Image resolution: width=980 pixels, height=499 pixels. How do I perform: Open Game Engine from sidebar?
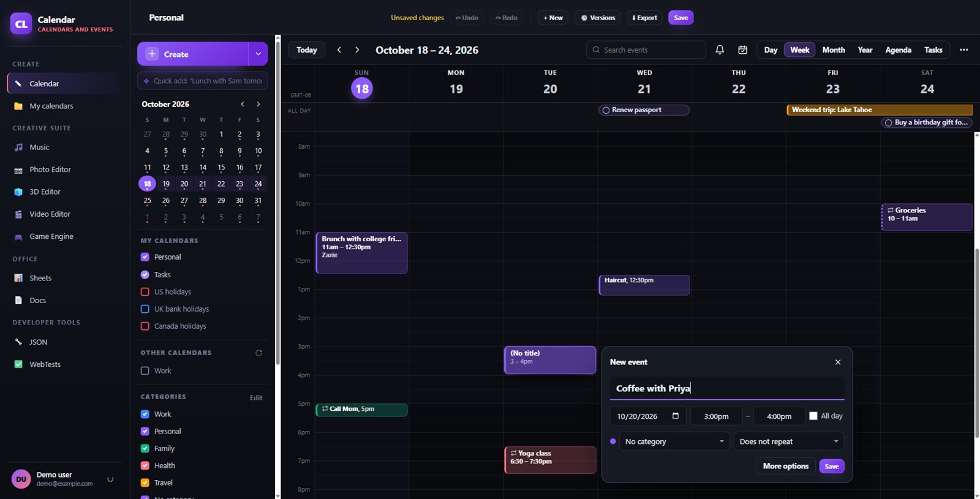[64, 236]
